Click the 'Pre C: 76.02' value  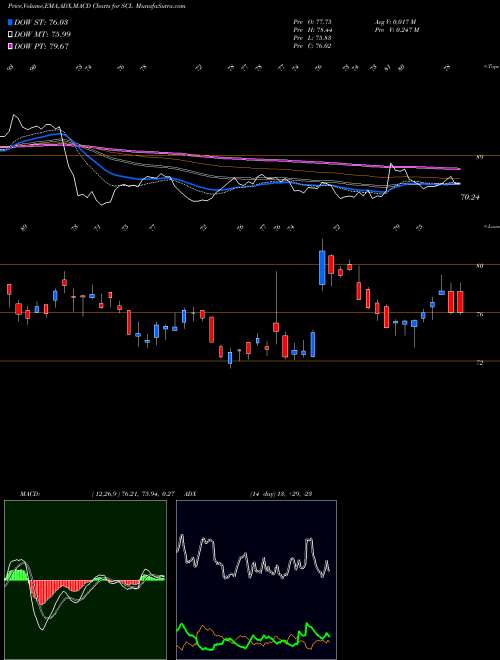(x=314, y=46)
